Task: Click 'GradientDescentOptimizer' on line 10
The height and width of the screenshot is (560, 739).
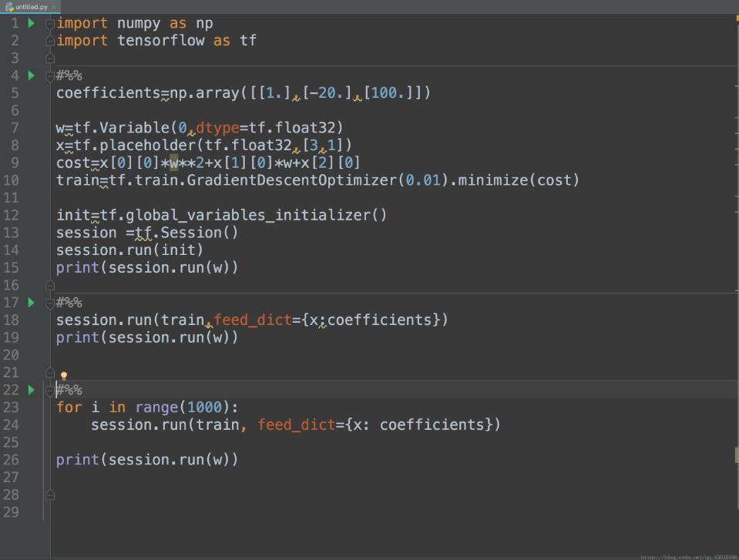Action: coord(292,180)
